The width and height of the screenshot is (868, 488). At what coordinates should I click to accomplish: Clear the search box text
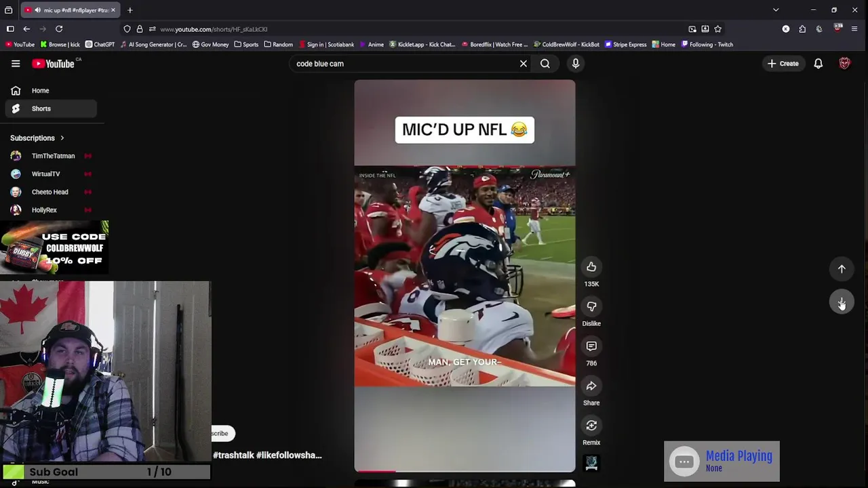click(x=524, y=64)
